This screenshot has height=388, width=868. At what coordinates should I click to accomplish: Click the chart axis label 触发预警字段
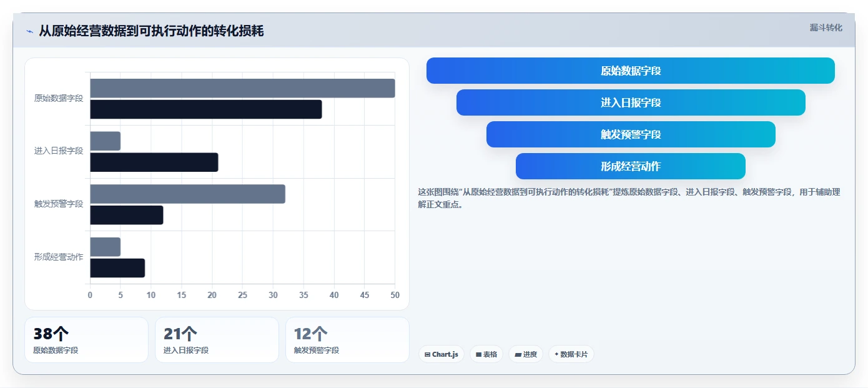tap(59, 204)
